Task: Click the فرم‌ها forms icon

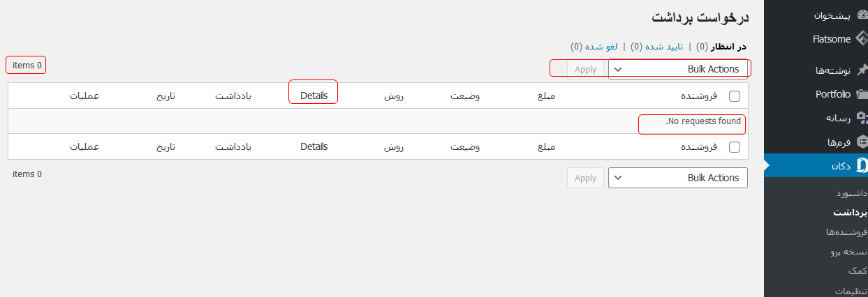Action: [x=862, y=142]
